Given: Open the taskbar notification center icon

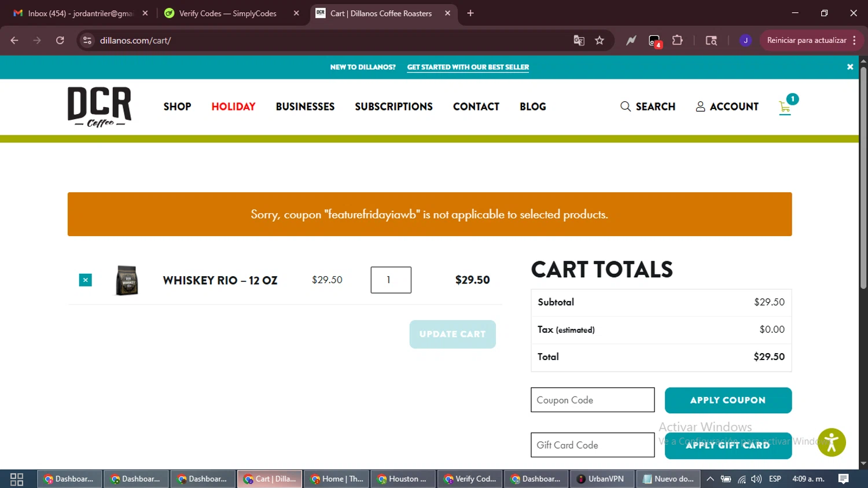Looking at the screenshot, I should point(844,479).
